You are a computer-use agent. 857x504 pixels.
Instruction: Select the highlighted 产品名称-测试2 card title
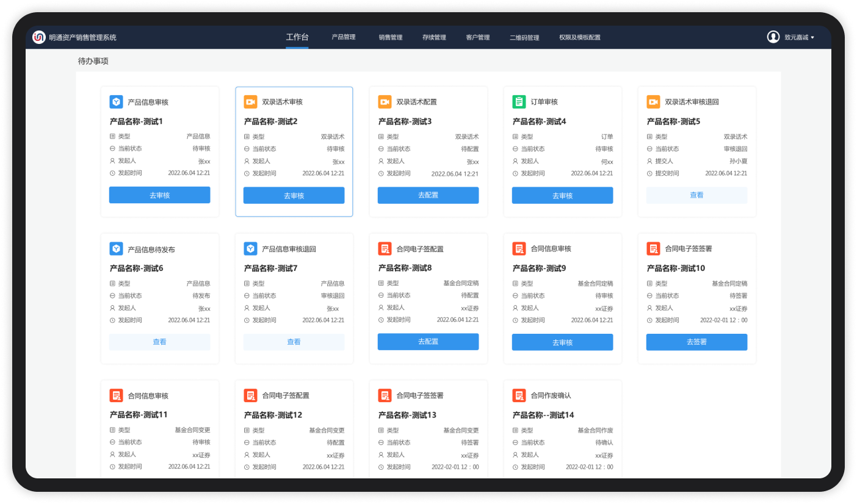[271, 121]
